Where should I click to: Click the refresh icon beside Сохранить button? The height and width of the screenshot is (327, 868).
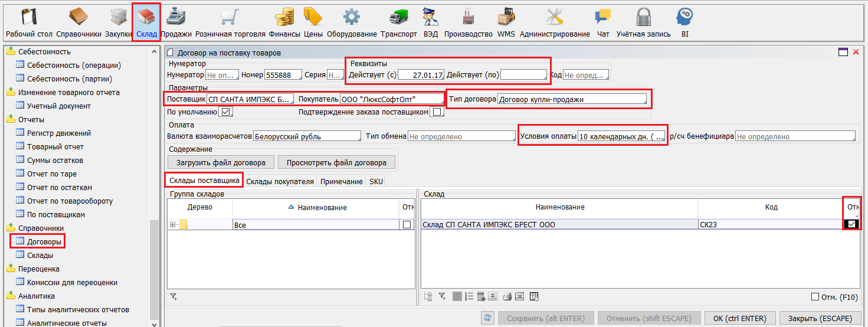(487, 318)
